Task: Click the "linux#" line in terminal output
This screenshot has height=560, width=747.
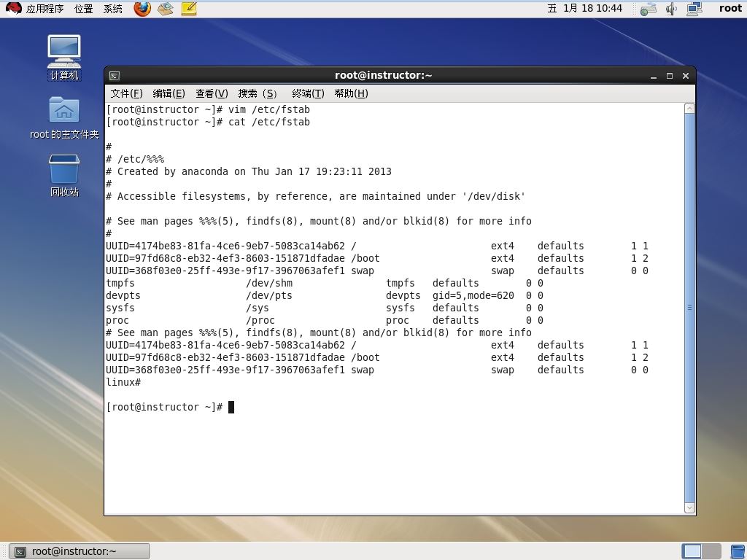Action: (123, 382)
